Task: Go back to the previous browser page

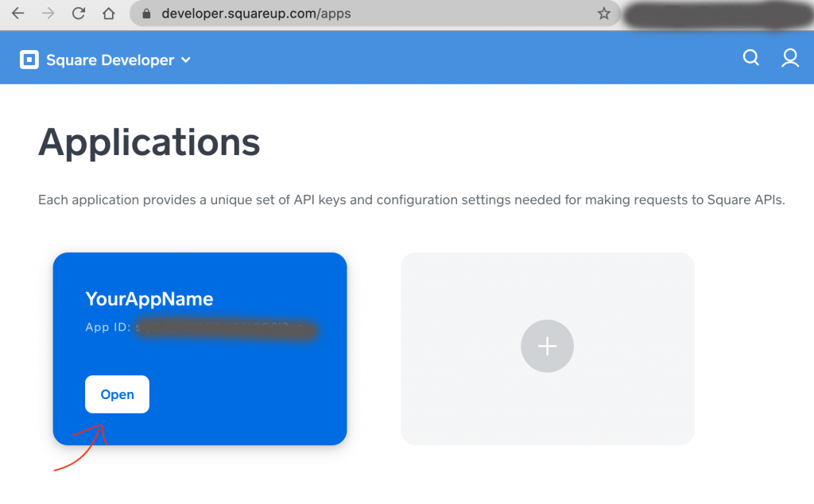Action: [x=17, y=14]
